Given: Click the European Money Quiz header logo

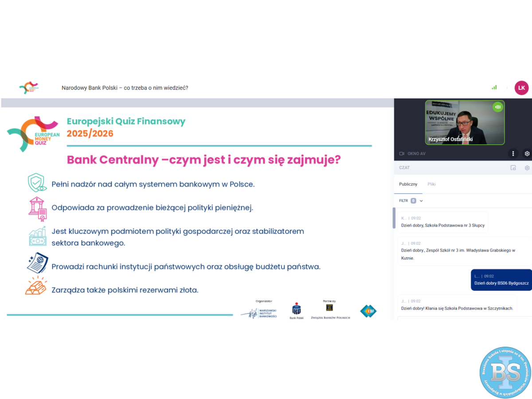Looking at the screenshot, I should [29, 88].
